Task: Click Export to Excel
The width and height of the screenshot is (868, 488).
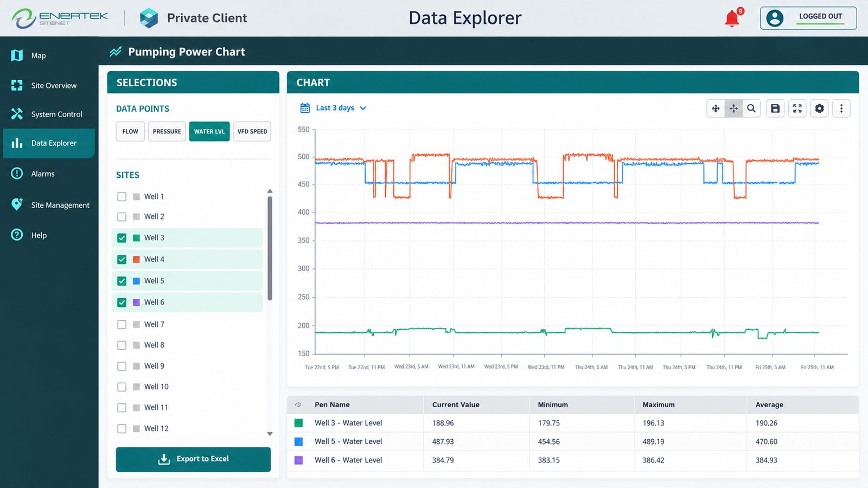Action: 193,459
